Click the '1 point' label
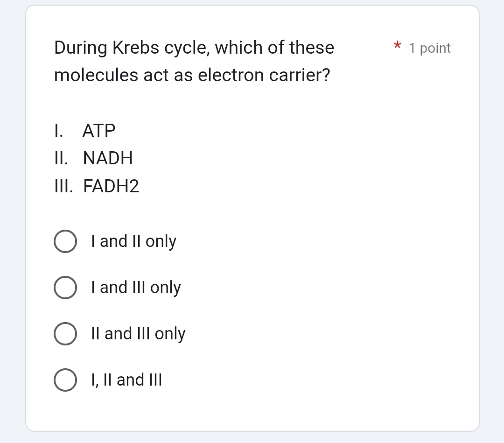Viewport: 504px width, 443px height. tap(429, 48)
